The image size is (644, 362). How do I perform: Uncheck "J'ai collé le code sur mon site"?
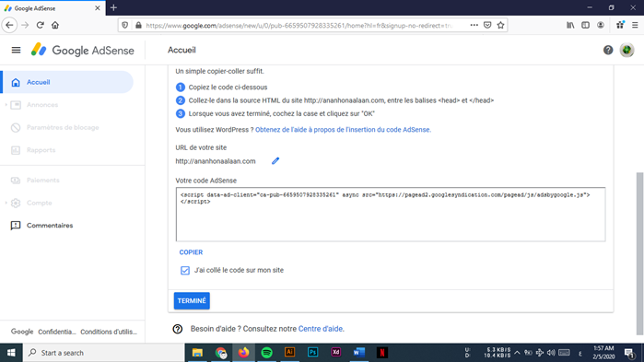(x=185, y=270)
